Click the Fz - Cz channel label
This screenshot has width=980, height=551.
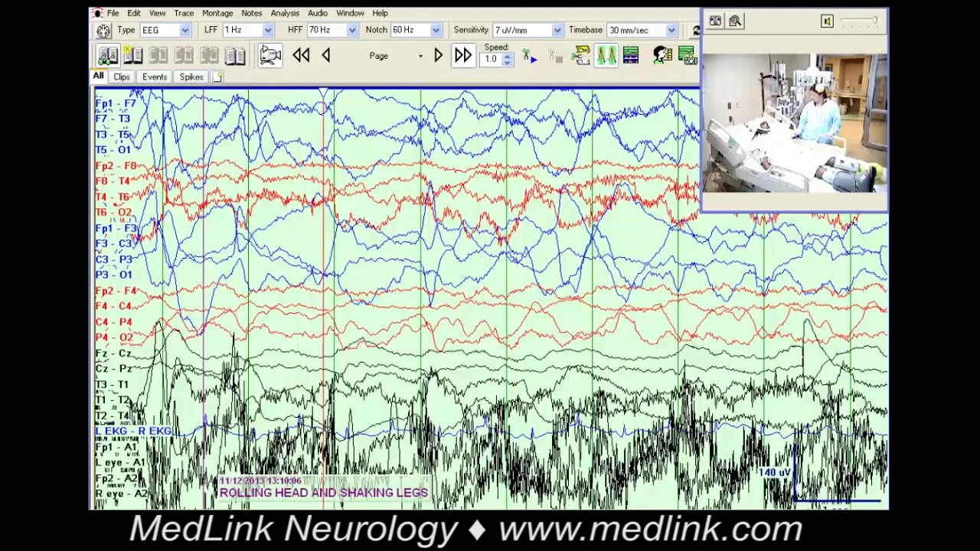113,353
